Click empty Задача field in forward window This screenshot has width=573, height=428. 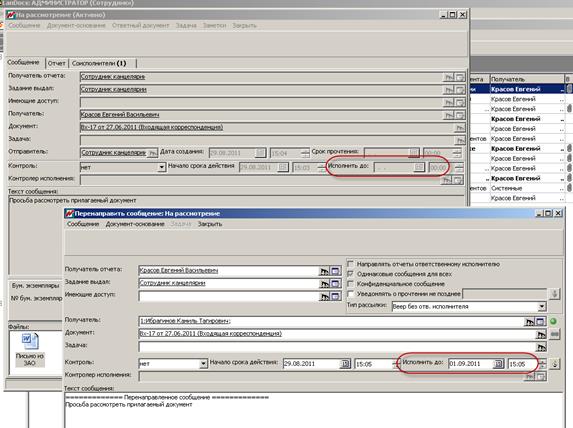coord(337,347)
